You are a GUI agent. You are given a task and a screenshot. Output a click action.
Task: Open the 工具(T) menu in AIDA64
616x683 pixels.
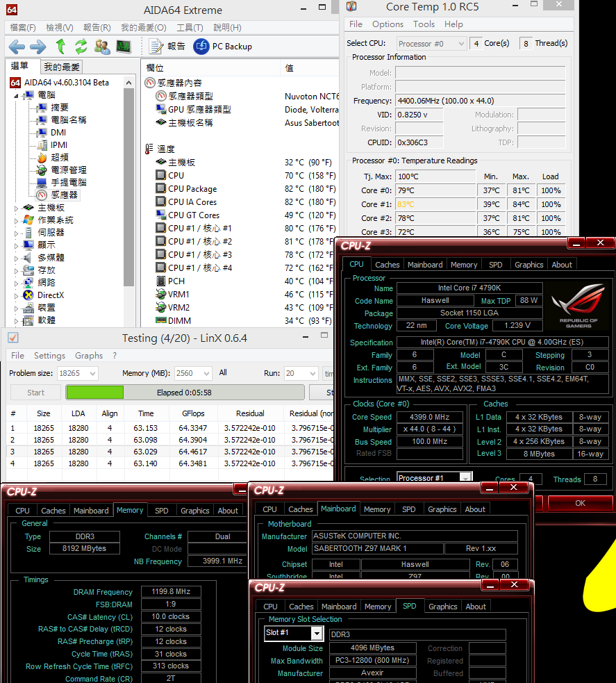tap(190, 27)
